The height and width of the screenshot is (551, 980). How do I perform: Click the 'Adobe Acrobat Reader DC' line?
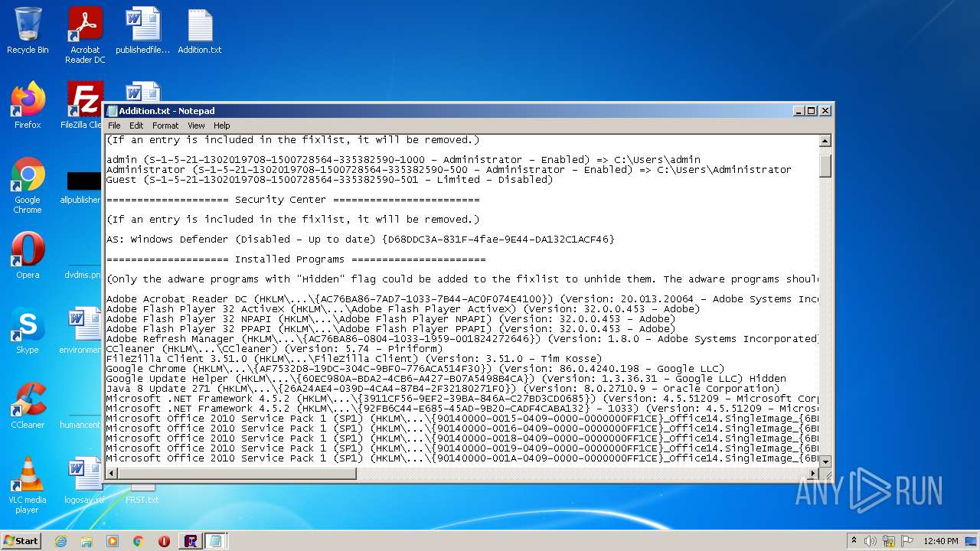click(462, 299)
